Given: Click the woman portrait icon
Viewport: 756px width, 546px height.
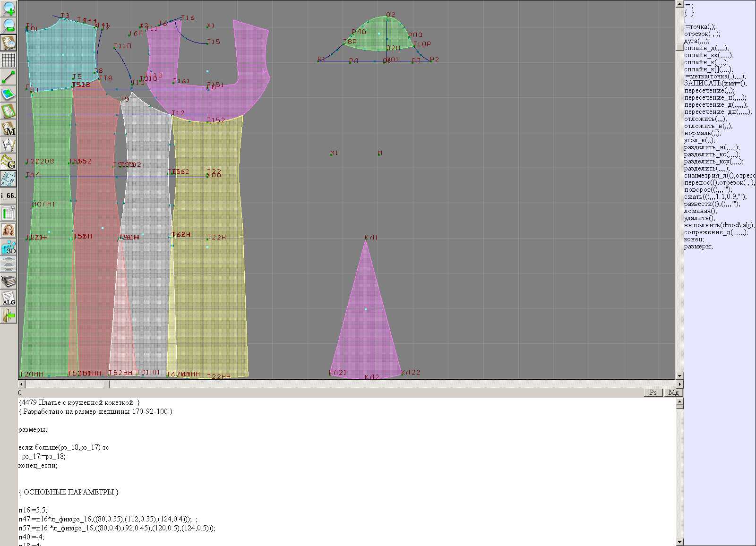Looking at the screenshot, I should click(x=9, y=230).
